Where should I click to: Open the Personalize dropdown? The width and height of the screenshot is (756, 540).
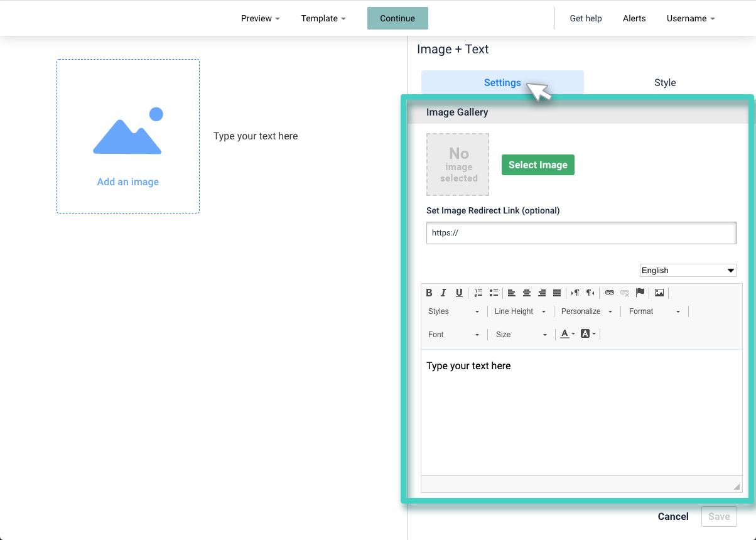tap(587, 311)
